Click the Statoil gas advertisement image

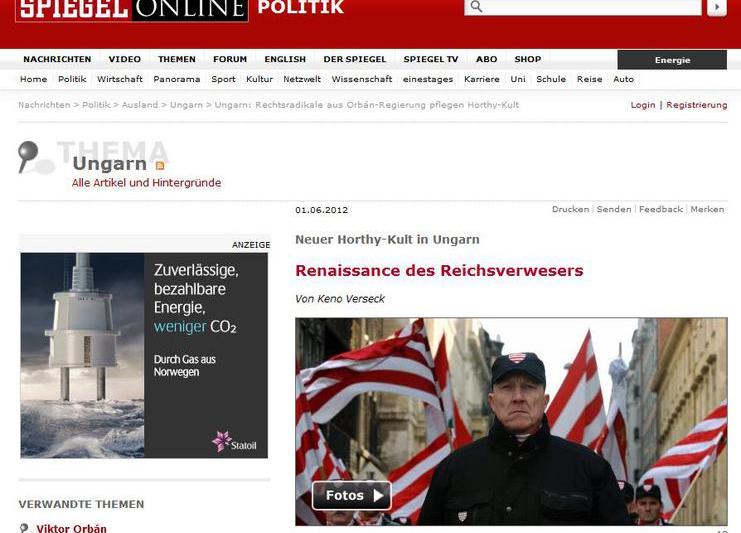pyautogui.click(x=144, y=355)
